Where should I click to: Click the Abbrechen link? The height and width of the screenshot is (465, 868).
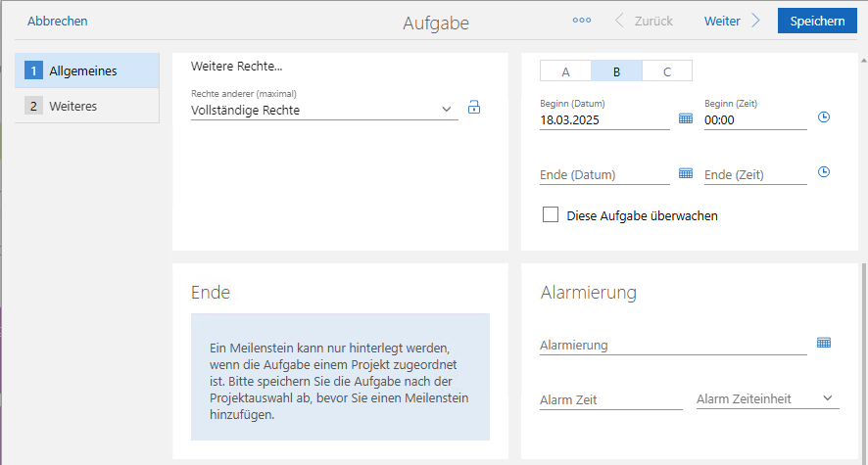pos(57,21)
